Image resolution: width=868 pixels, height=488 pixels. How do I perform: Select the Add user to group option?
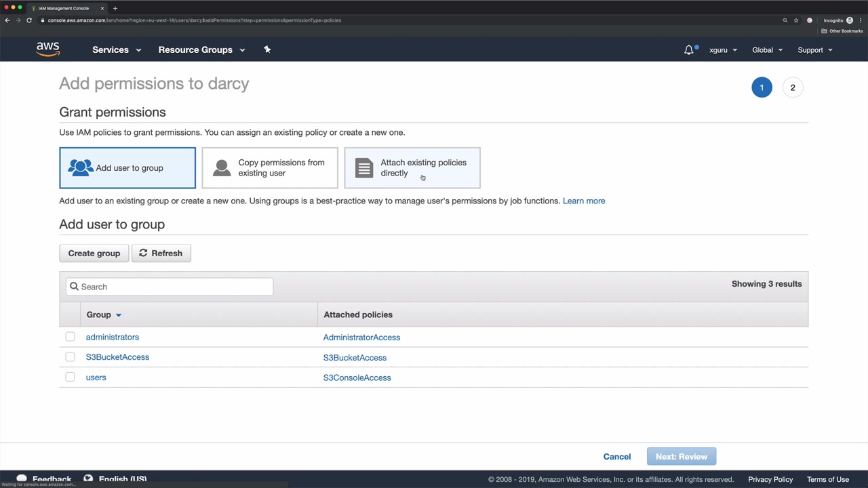pyautogui.click(x=127, y=168)
